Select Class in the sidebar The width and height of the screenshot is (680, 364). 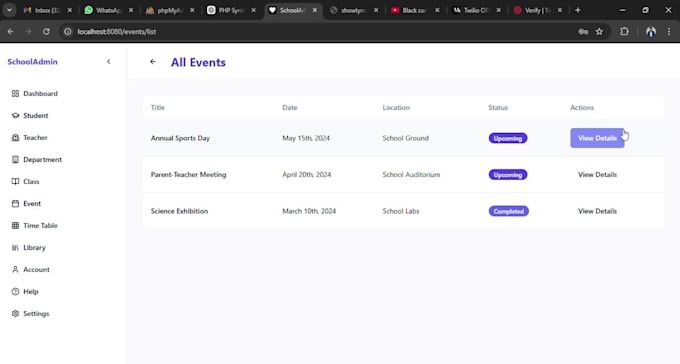(26, 181)
